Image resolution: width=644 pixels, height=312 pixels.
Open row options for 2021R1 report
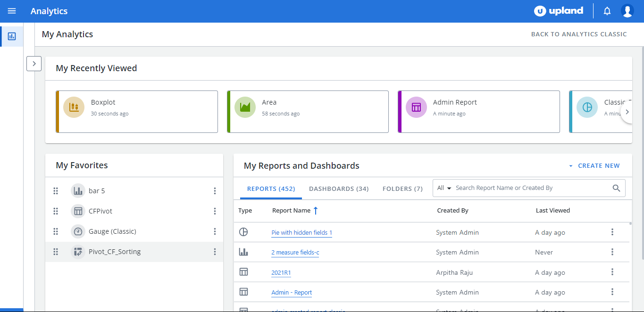(612, 272)
